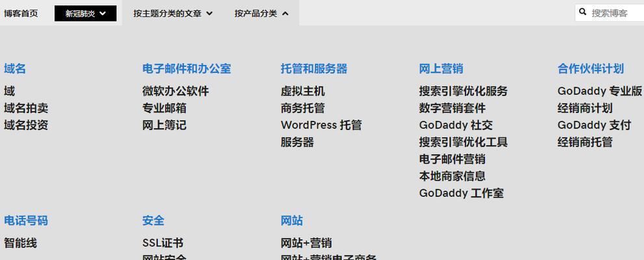Image resolution: width=644 pixels, height=260 pixels.
Task: Select 数字营销套件 link
Action: pyautogui.click(x=452, y=108)
